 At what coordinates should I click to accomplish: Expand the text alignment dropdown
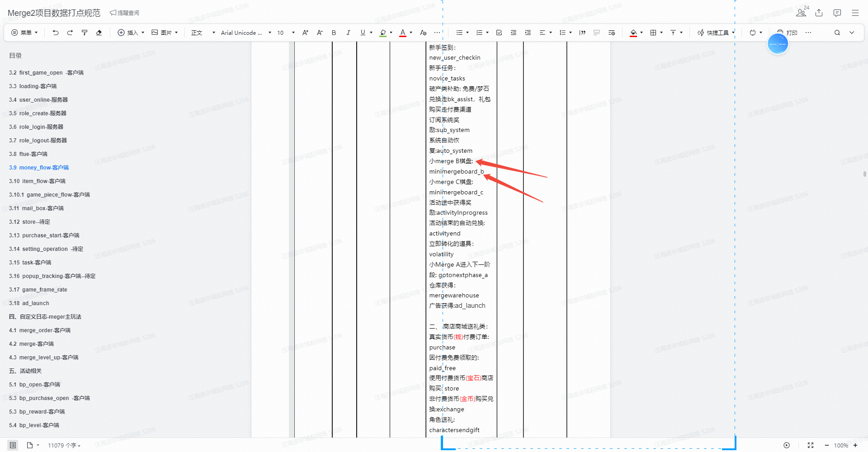tap(550, 33)
